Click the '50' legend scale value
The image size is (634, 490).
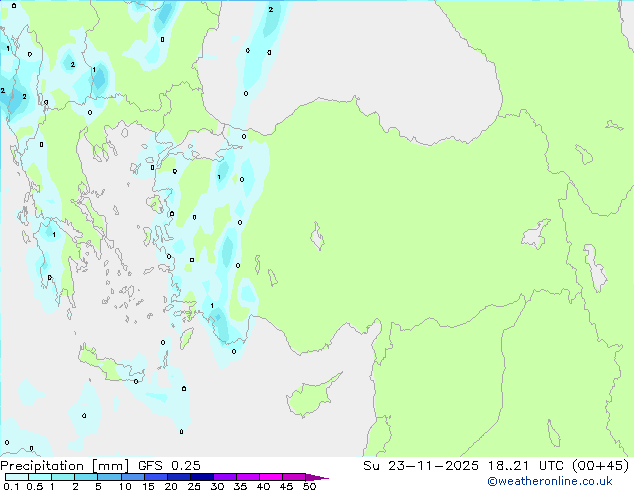coord(309,486)
